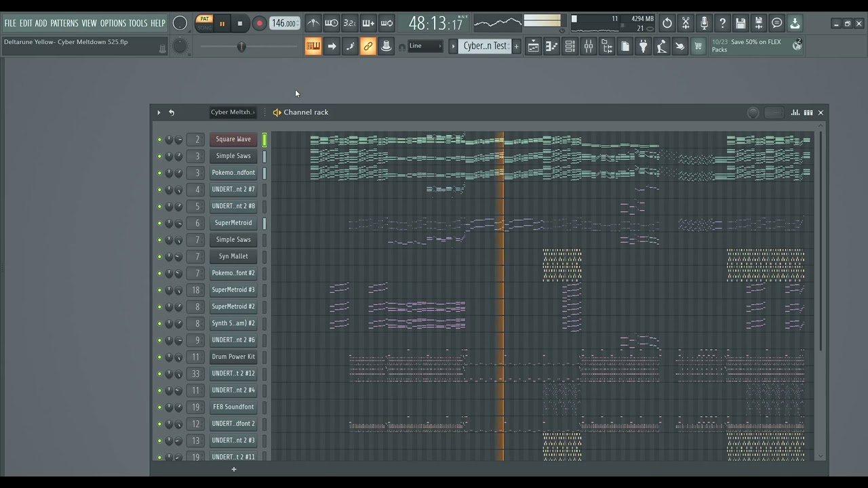Toggle typing keyboard to piano icon
This screenshot has width=868, height=488.
click(313, 46)
